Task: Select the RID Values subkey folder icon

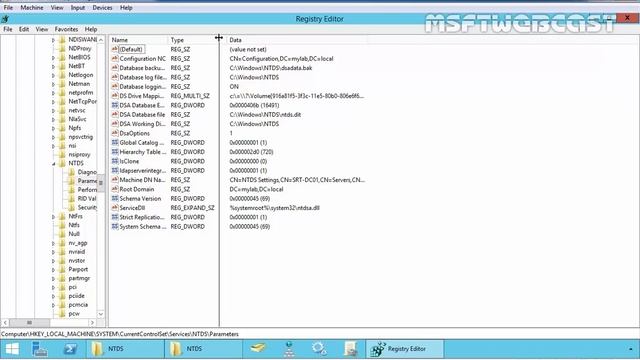Action: (x=71, y=199)
